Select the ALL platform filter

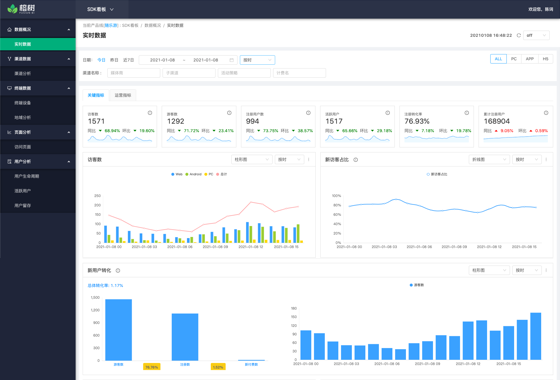498,59
